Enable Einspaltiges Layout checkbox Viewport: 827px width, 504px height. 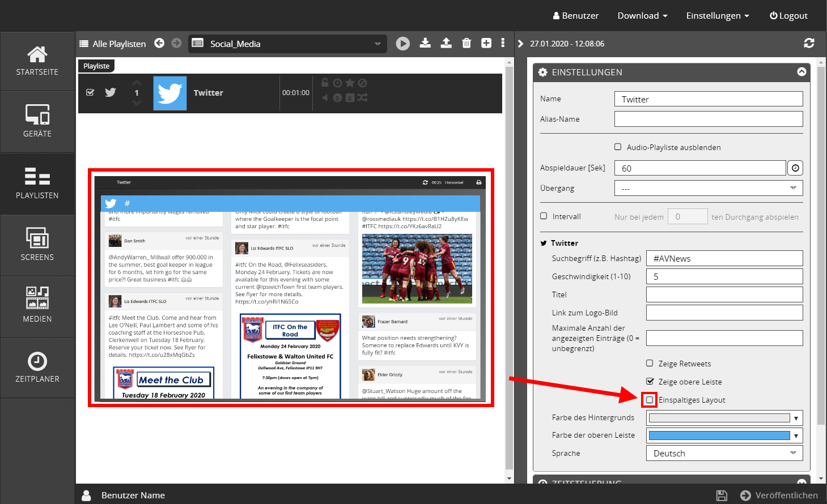(650, 400)
